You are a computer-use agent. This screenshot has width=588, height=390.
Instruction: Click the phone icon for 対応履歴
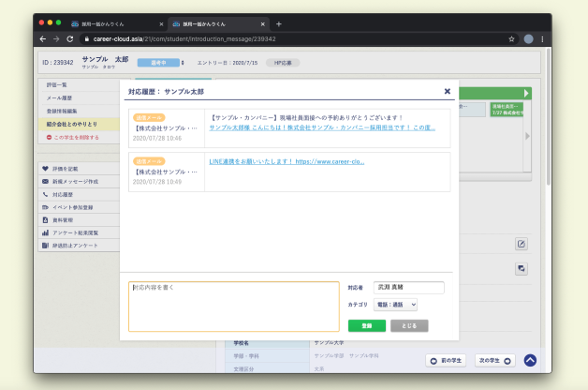[x=45, y=194]
